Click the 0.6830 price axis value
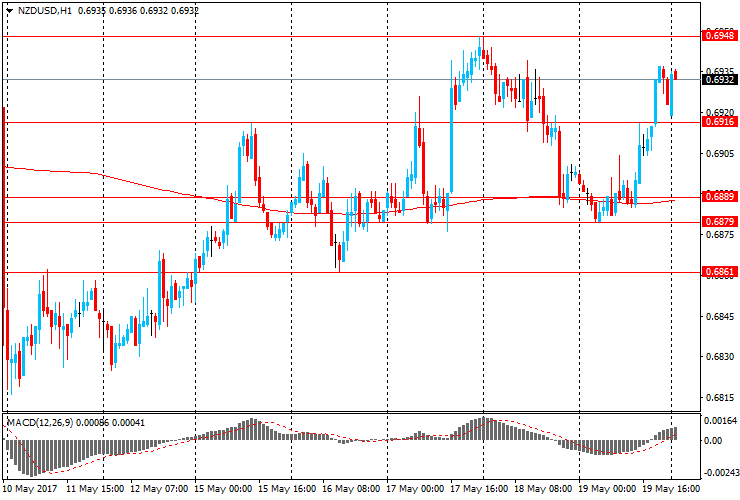 pos(720,357)
